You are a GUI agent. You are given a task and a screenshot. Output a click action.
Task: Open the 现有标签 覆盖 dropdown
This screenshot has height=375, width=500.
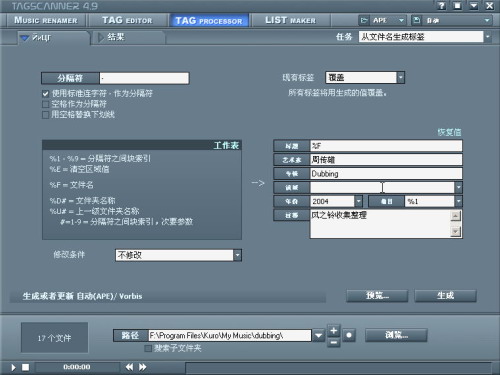(401, 78)
